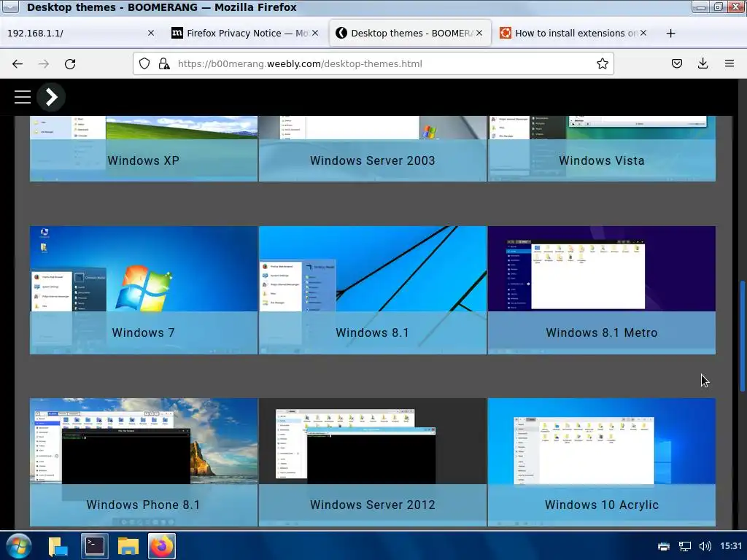
Task: Open the Windows 8.1 theme
Action: click(373, 290)
